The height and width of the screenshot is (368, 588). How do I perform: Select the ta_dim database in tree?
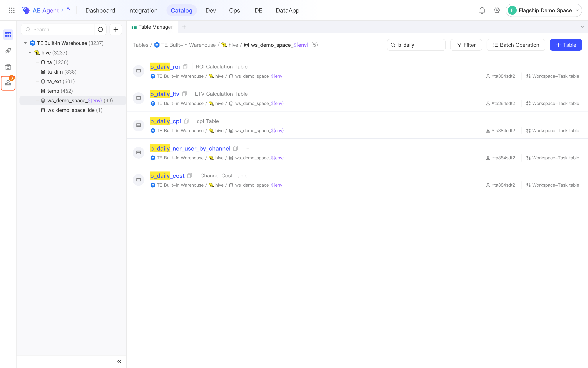coord(73,72)
